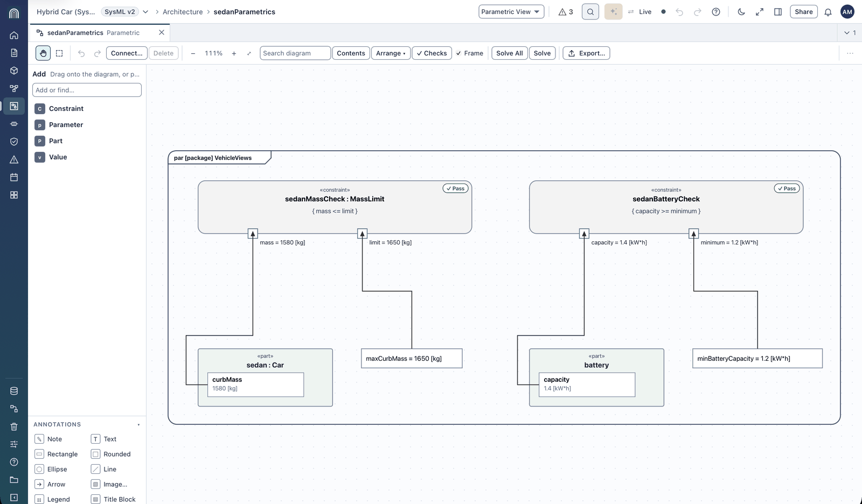The height and width of the screenshot is (504, 862).
Task: Close the sedanParametrics tab
Action: coord(162,33)
